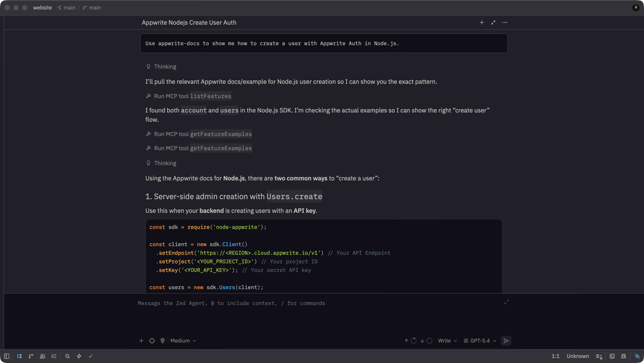Image resolution: width=644 pixels, height=363 pixels.
Task: Click first main branch in title bar
Action: pyautogui.click(x=66, y=8)
